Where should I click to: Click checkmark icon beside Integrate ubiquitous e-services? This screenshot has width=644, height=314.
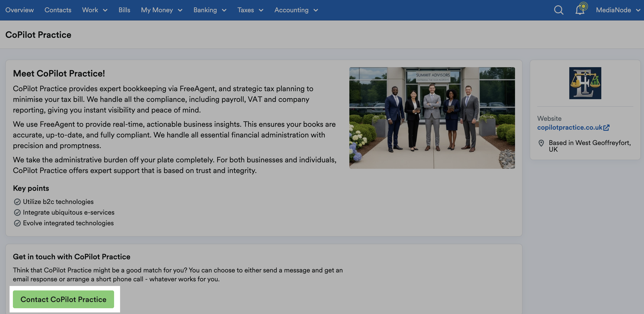17,212
